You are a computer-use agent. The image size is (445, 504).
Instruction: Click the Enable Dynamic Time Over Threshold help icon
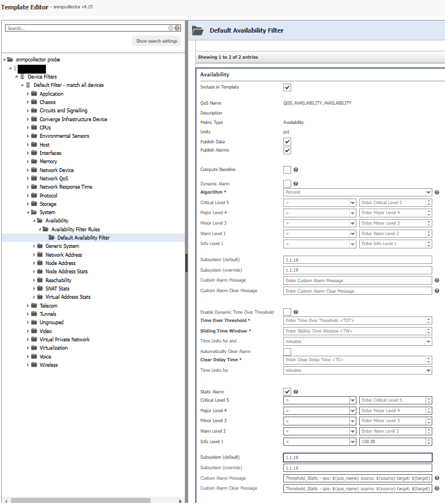click(x=296, y=312)
